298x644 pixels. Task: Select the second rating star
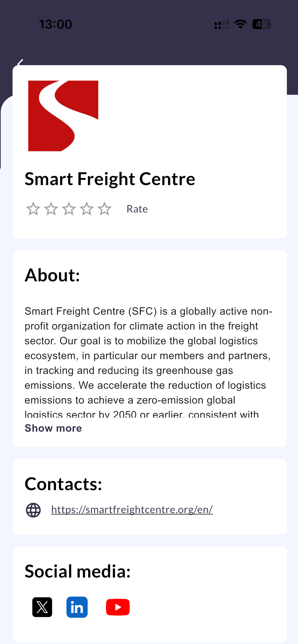point(51,209)
